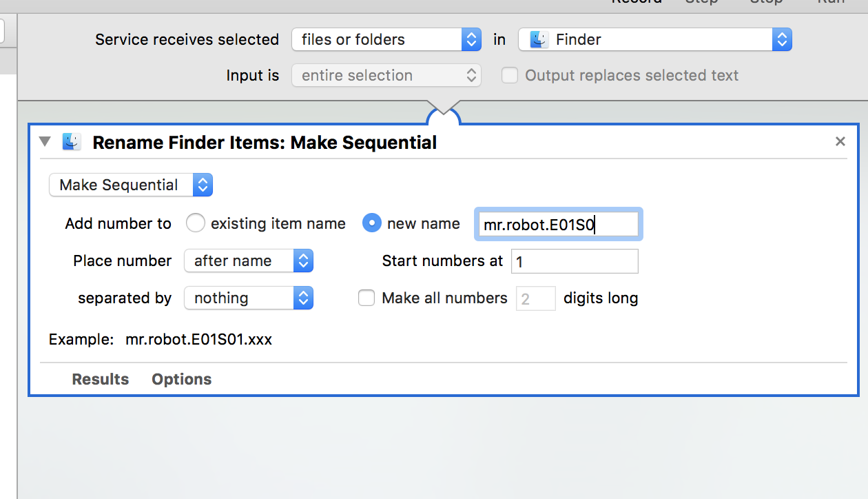The height and width of the screenshot is (499, 868).
Task: Show the Results tab of the action
Action: 101,379
